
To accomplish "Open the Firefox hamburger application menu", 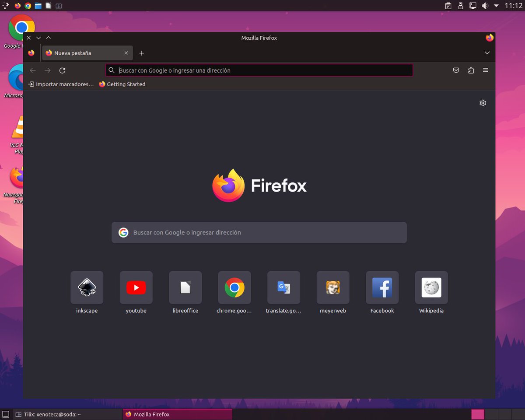I will pyautogui.click(x=486, y=70).
